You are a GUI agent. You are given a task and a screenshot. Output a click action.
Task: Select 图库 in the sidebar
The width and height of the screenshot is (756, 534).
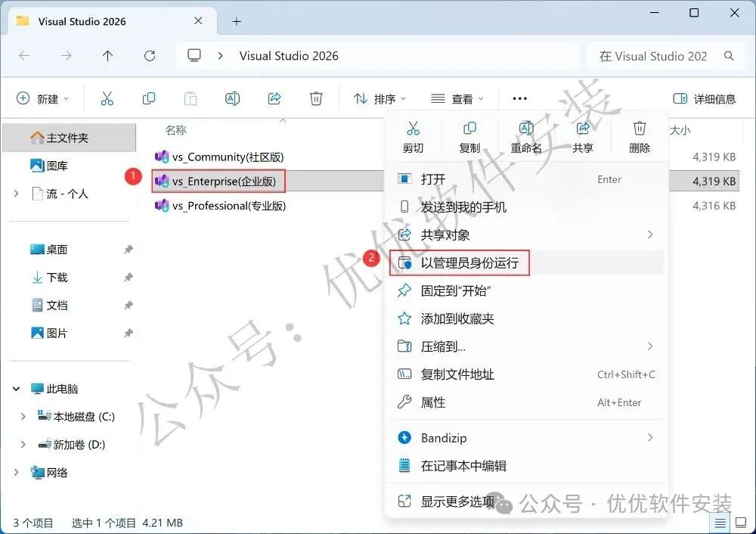coord(48,166)
